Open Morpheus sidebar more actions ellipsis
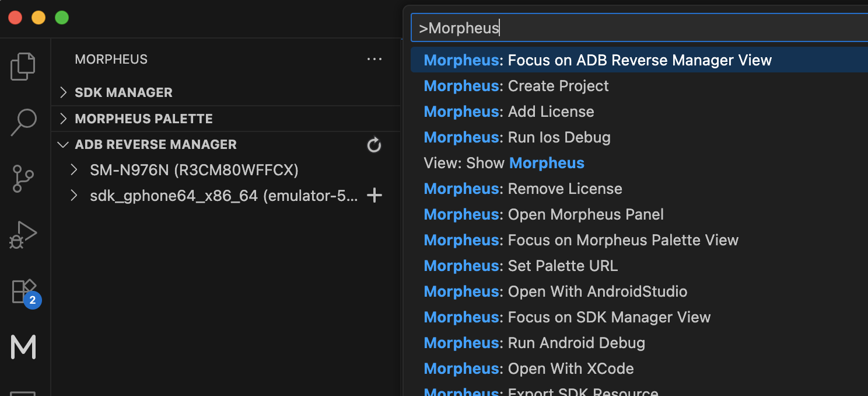868x396 pixels. (374, 59)
